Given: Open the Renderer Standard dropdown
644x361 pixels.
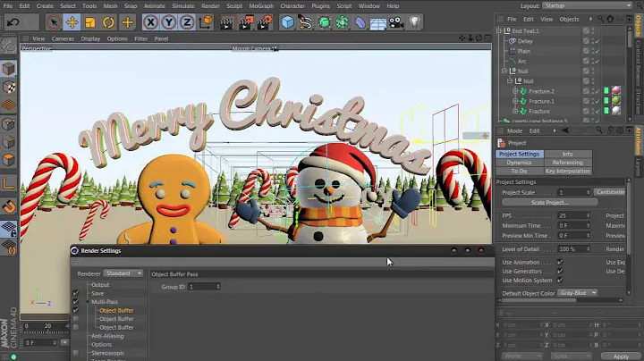Looking at the screenshot, I should pos(123,273).
